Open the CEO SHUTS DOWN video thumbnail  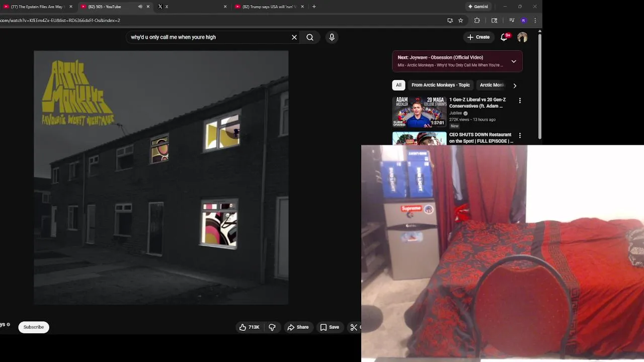(419, 138)
